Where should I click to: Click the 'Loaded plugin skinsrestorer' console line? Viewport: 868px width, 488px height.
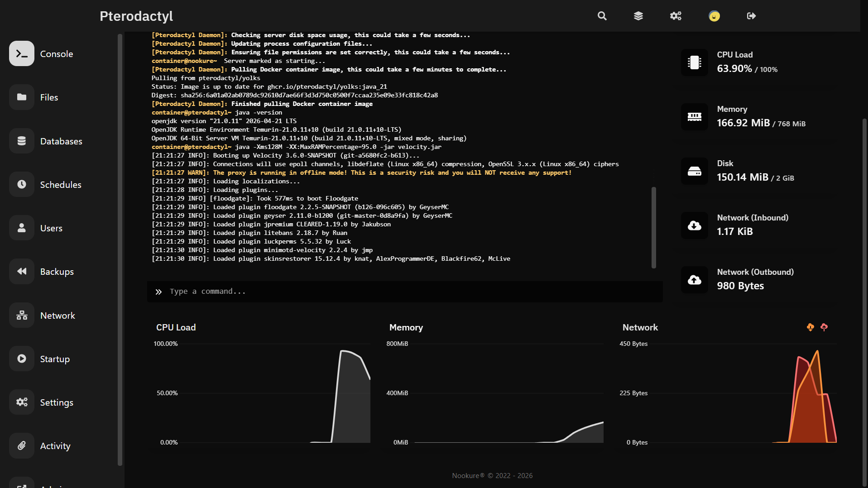(x=331, y=258)
